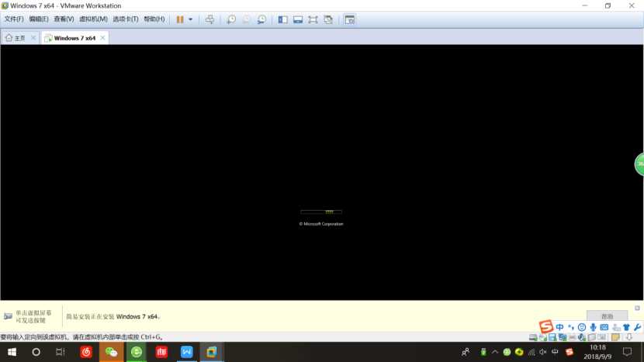Toggle the muted volume icon
The height and width of the screenshot is (362, 644).
tap(543, 352)
